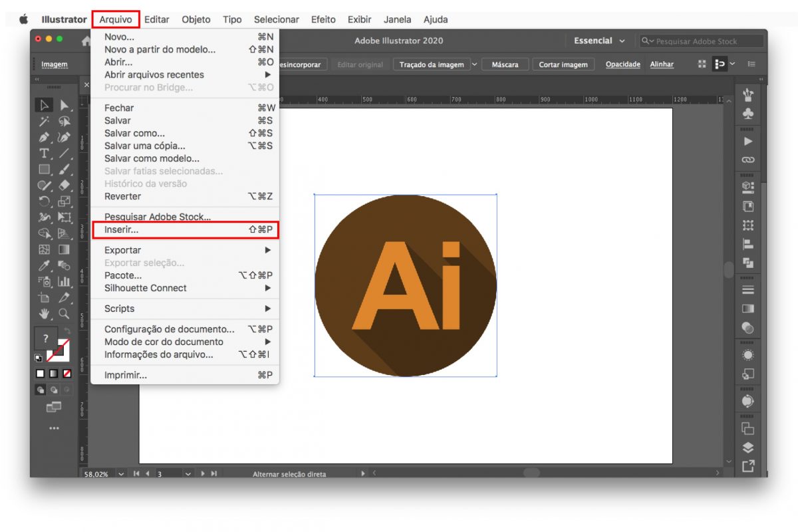This screenshot has width=798, height=532.
Task: Select the Magic Wand tool
Action: tap(45, 122)
